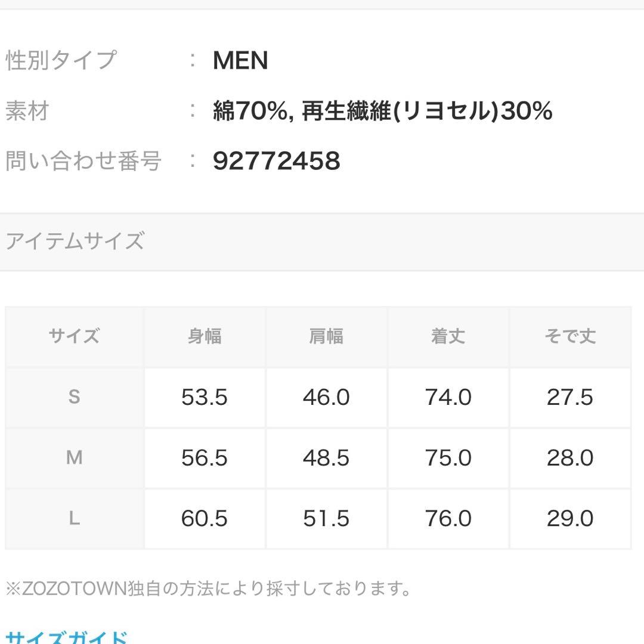The width and height of the screenshot is (644, 644).
Task: Click the そで丈 column header
Action: click(570, 336)
